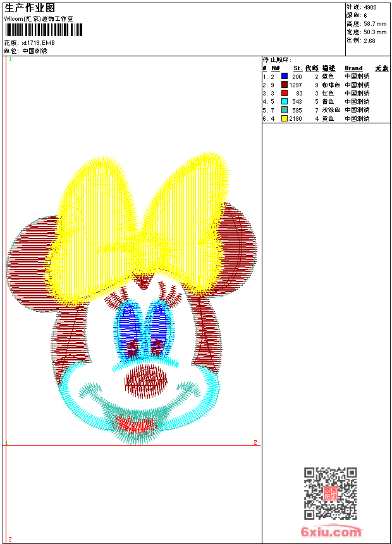Choose the cyan swatch beside 543
The width and height of the screenshot is (392, 544).
(x=285, y=101)
